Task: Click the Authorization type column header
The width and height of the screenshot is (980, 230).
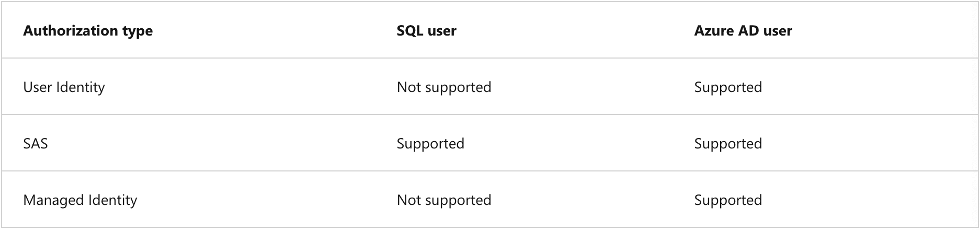Action: coord(88,31)
